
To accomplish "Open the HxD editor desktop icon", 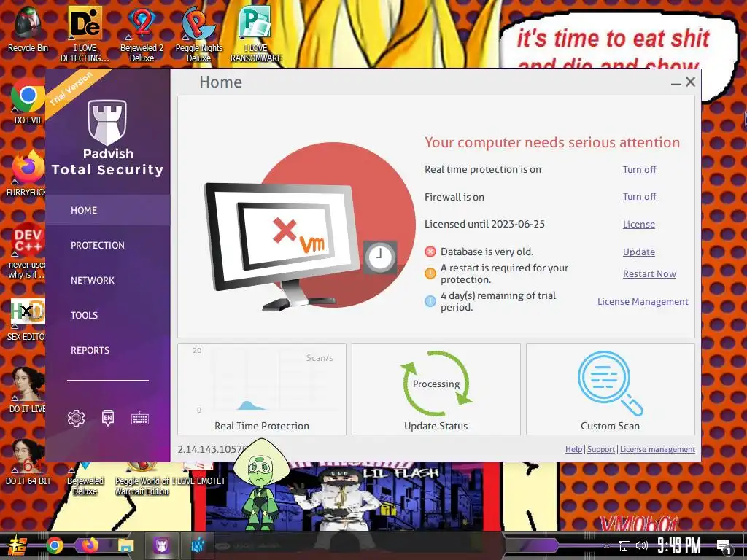I will pyautogui.click(x=28, y=319).
